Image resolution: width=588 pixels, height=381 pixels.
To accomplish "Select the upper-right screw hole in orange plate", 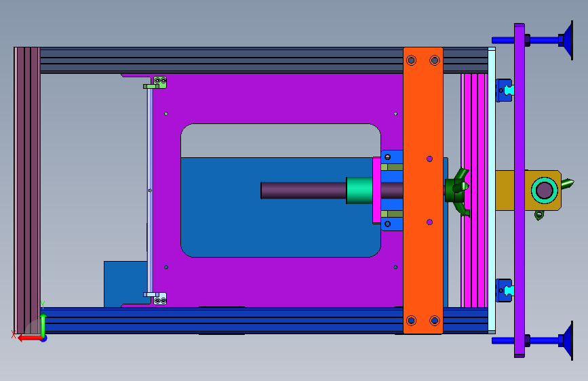I will tap(435, 60).
